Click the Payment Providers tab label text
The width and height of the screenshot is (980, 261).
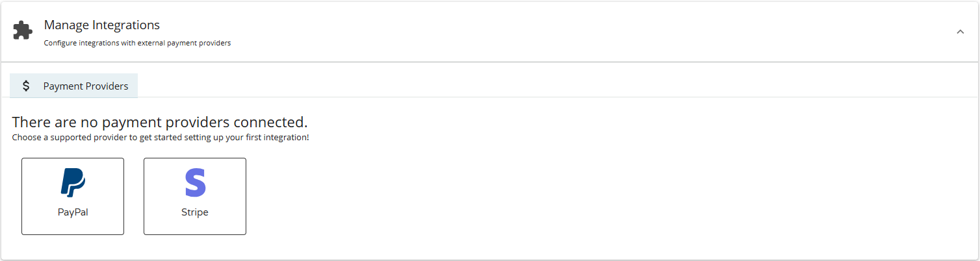(85, 86)
